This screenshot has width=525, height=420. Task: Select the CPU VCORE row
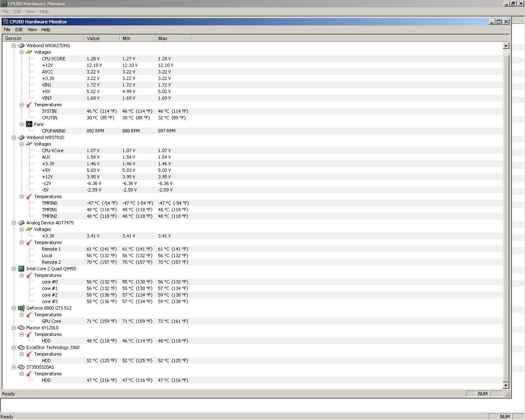pos(253,59)
